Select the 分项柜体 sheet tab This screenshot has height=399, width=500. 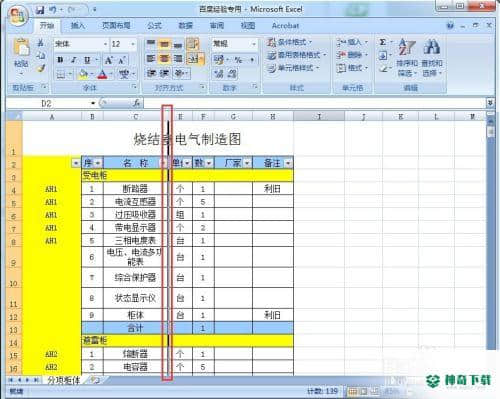[63, 380]
